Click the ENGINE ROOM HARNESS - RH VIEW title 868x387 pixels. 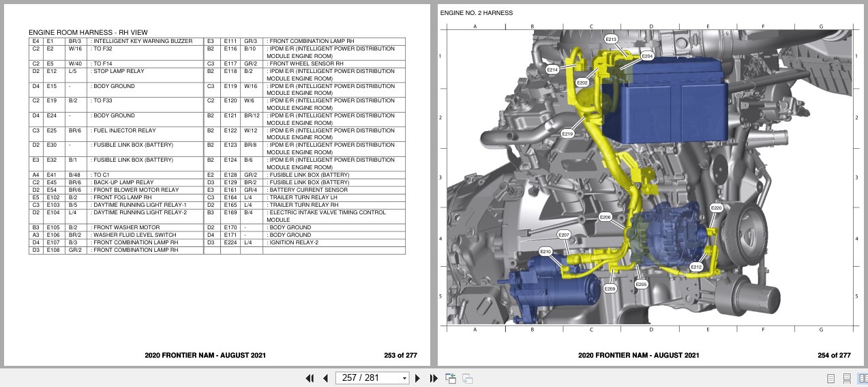coord(88,32)
